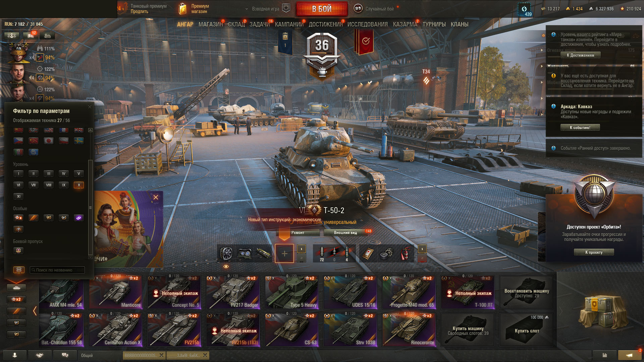Expand the Взводная игра platoon dropdown
644x362 pixels.
(x=266, y=9)
